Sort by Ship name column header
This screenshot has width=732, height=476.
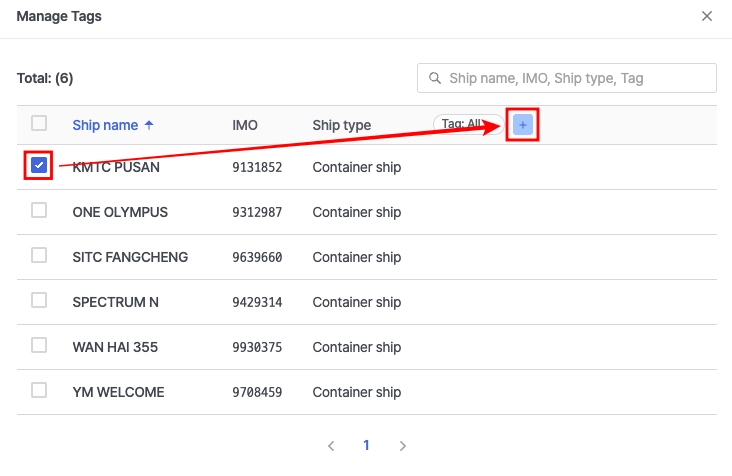click(x=105, y=125)
